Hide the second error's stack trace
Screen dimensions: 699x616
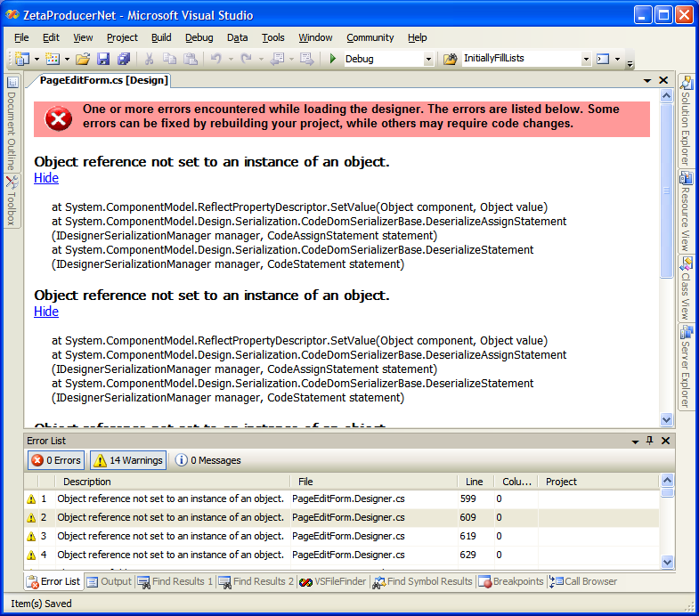[x=46, y=312]
